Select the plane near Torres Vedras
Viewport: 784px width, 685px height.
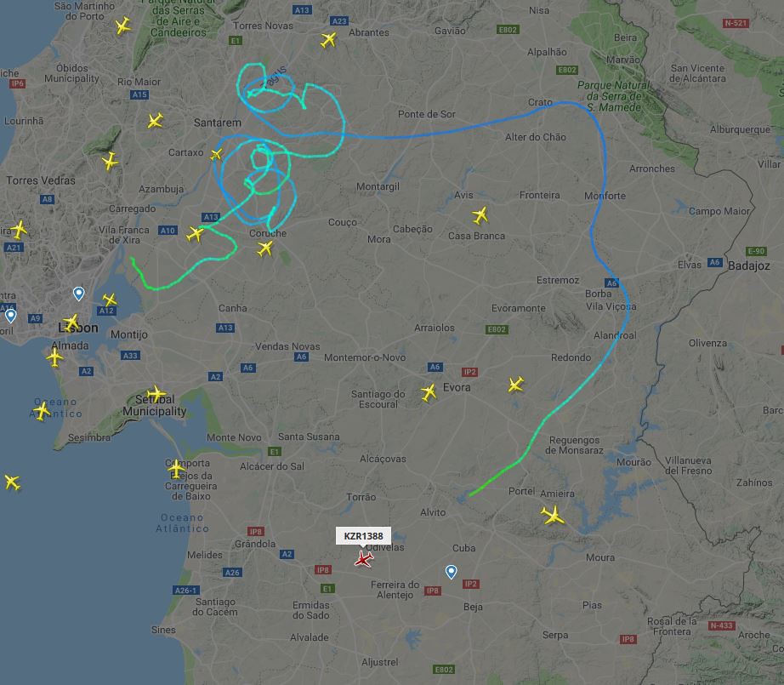click(x=110, y=161)
